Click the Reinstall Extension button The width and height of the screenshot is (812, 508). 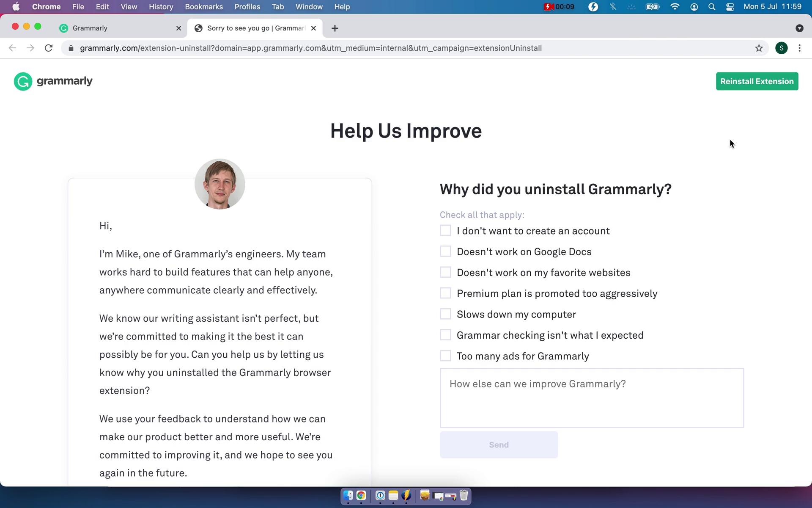[x=757, y=81]
